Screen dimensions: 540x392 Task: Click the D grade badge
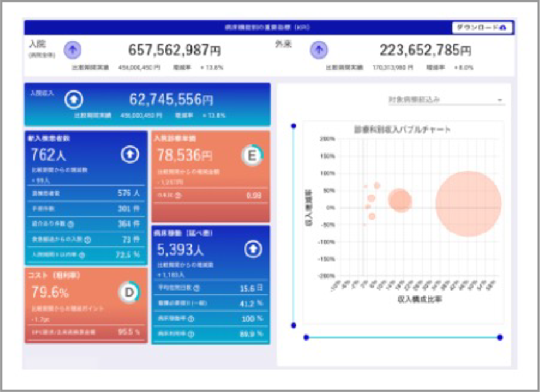pyautogui.click(x=129, y=292)
